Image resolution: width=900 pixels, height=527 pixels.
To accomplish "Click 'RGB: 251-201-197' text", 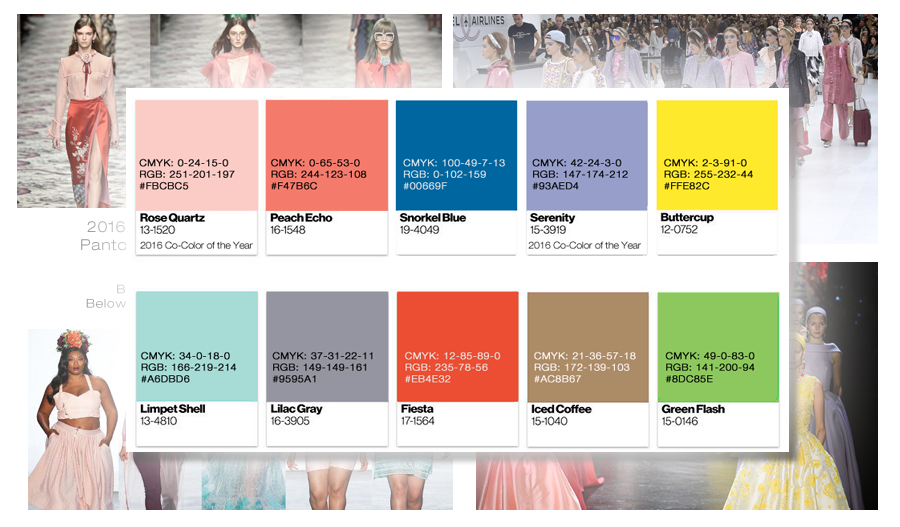I will coord(187,175).
